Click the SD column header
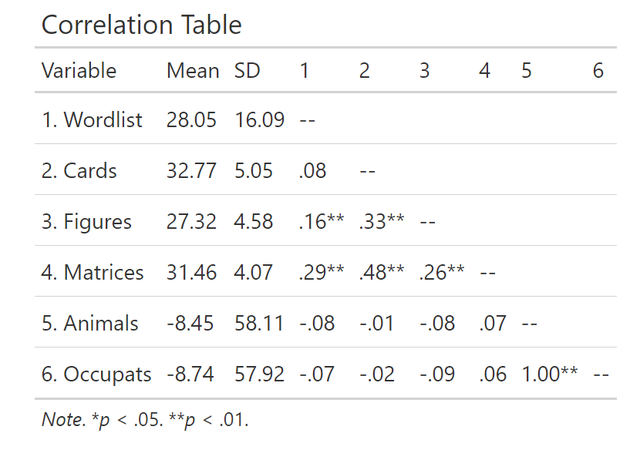The width and height of the screenshot is (640, 460). 246,71
